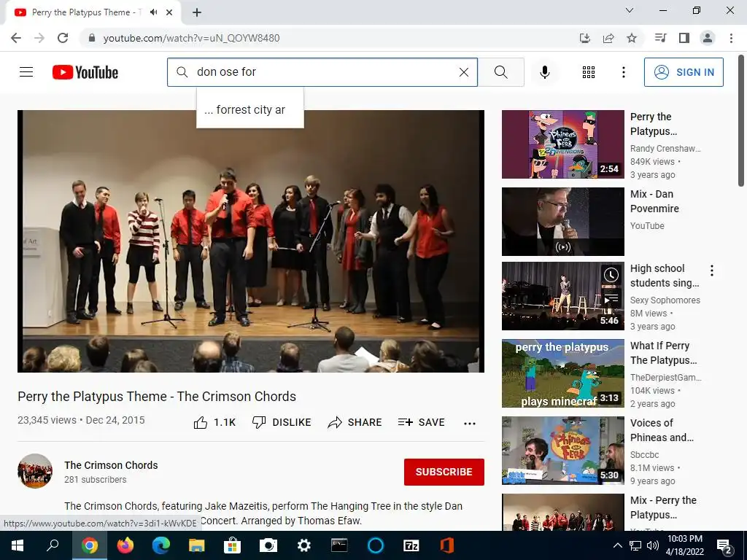Screen dimensions: 747x560
Task: Open YouTube settings three-dot menu
Action: [623, 72]
